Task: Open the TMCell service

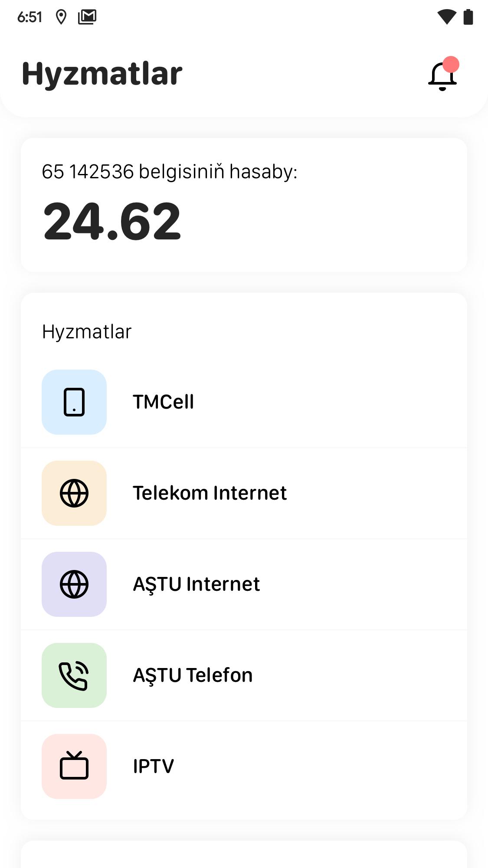Action: pyautogui.click(x=163, y=402)
